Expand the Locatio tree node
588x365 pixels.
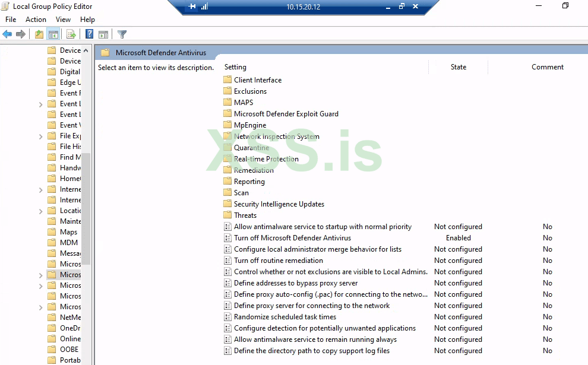(40, 211)
